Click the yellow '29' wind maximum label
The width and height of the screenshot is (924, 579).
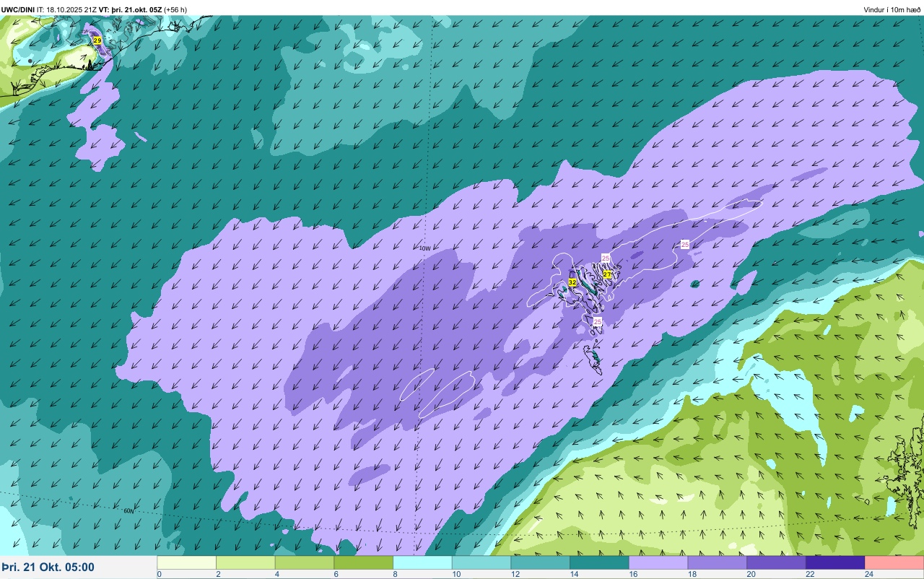click(97, 41)
